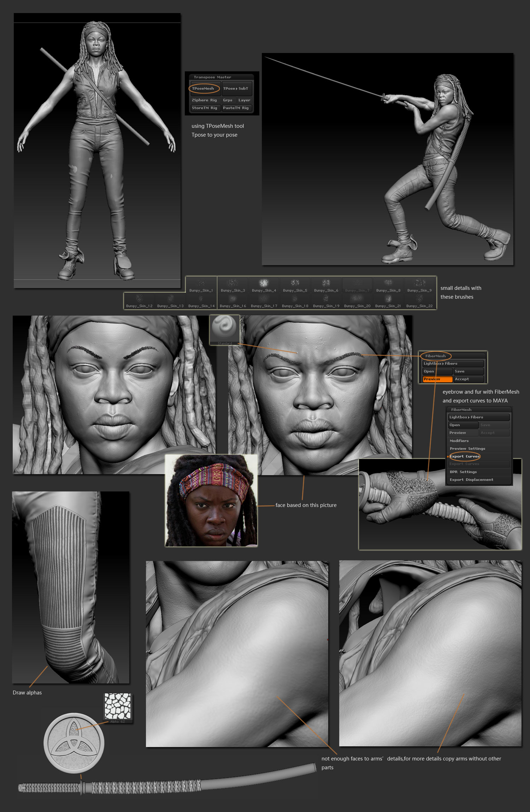Expand the BPR Settings section
The width and height of the screenshot is (530, 812).
[479, 472]
